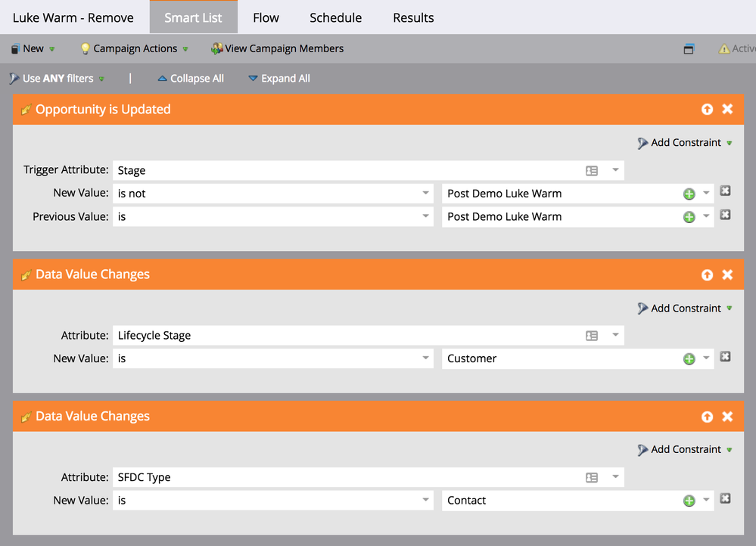Open the New menu in toolbar
Screen dimensions: 756x546
33,48
